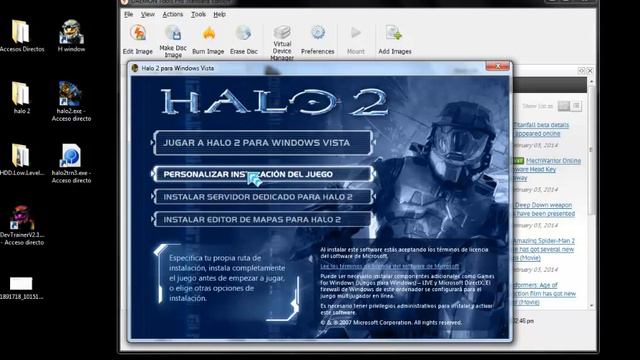Viewport: 640px width, 360px height.
Task: Open Accesos Directos folder on desktop
Action: click(21, 36)
